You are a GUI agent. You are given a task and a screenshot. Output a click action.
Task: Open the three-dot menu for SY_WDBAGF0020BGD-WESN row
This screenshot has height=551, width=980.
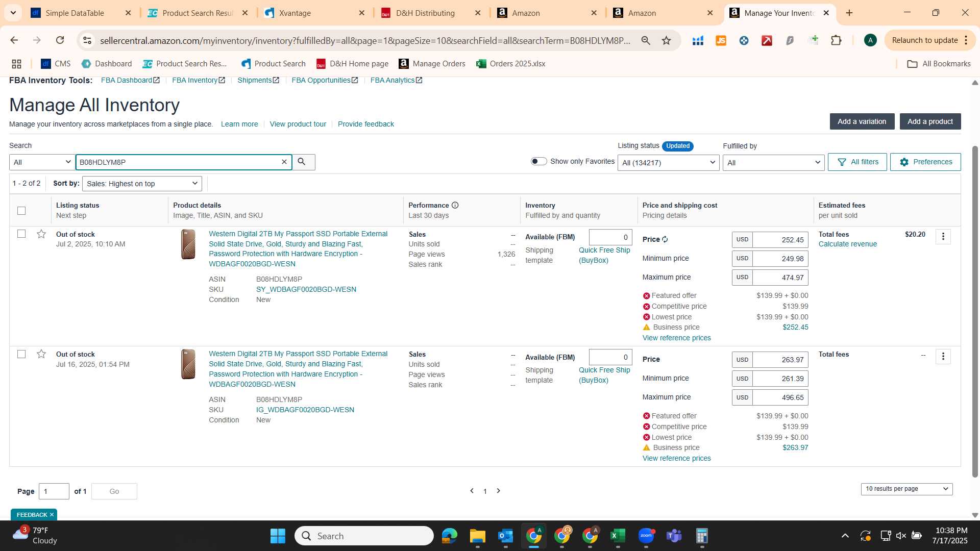coord(943,237)
